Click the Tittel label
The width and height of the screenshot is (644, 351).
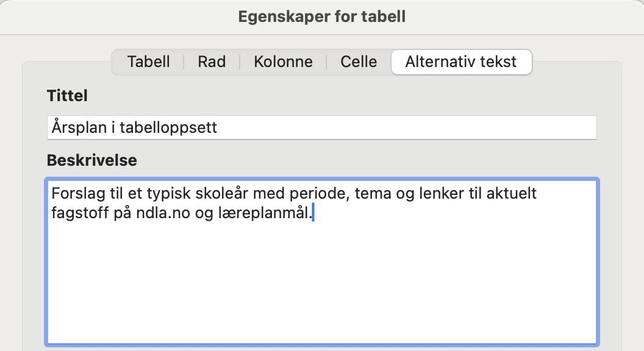pyautogui.click(x=67, y=96)
